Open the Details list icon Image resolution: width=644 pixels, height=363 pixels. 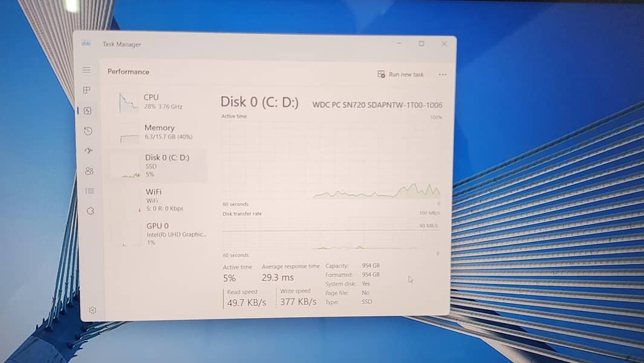point(89,191)
